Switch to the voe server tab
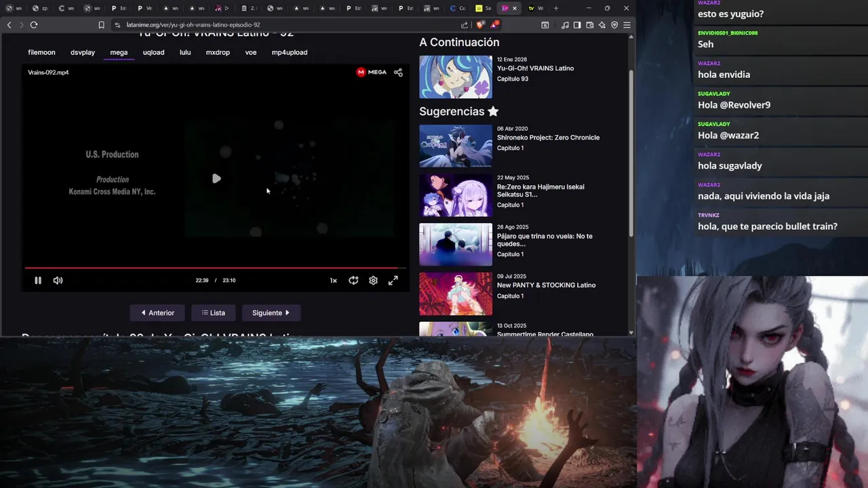 pyautogui.click(x=251, y=52)
